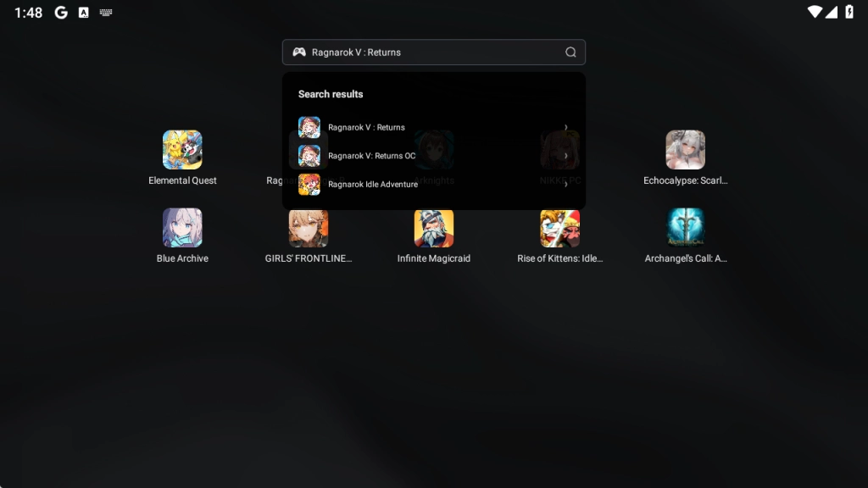Expand chevron for Ragnarok Idle Adventure result

pos(565,185)
